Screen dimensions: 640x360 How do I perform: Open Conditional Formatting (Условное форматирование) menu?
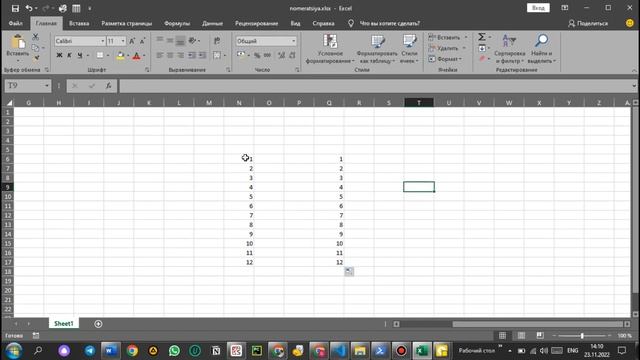click(x=330, y=49)
